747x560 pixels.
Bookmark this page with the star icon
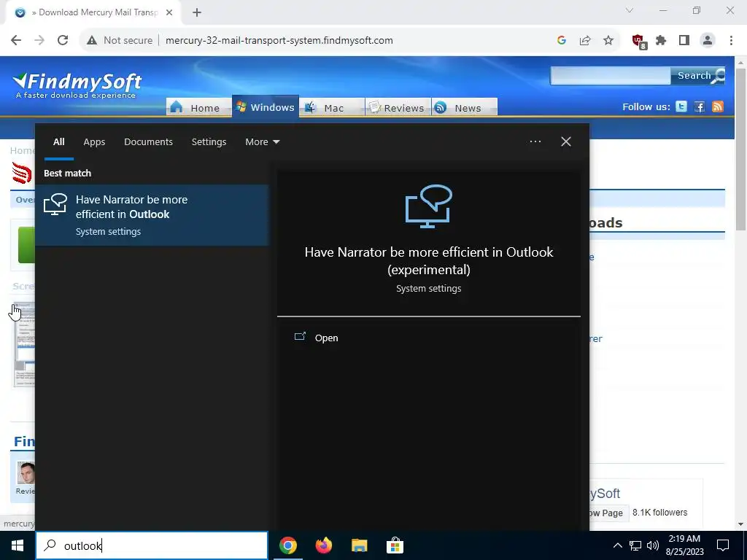click(608, 41)
